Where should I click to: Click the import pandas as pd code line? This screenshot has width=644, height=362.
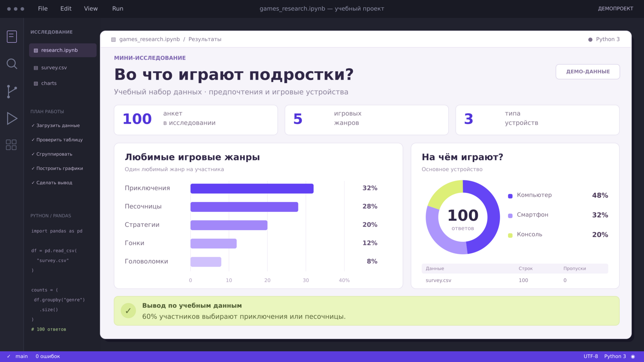[57, 231]
